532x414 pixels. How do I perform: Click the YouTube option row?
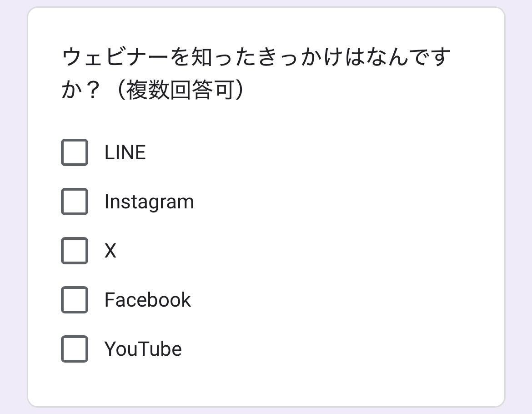coord(127,349)
